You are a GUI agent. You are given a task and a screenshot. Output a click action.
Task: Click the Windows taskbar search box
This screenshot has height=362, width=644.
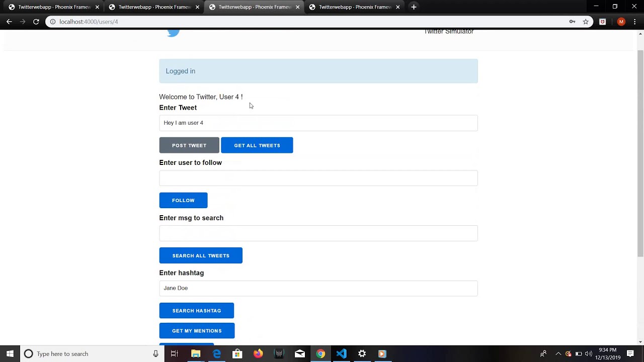pyautogui.click(x=91, y=354)
